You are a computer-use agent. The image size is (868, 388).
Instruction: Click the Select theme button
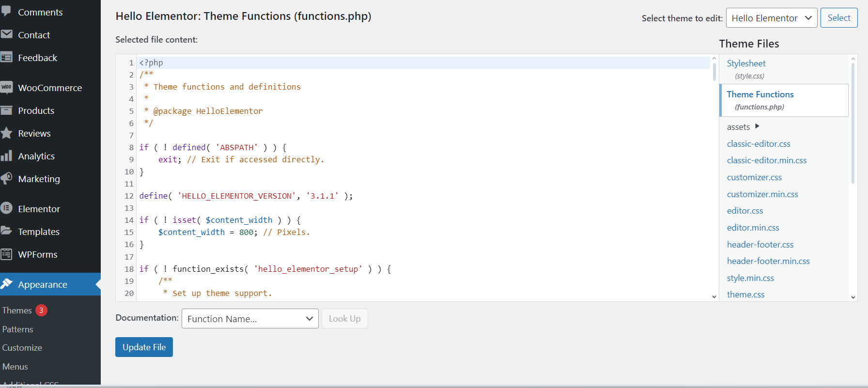point(839,18)
